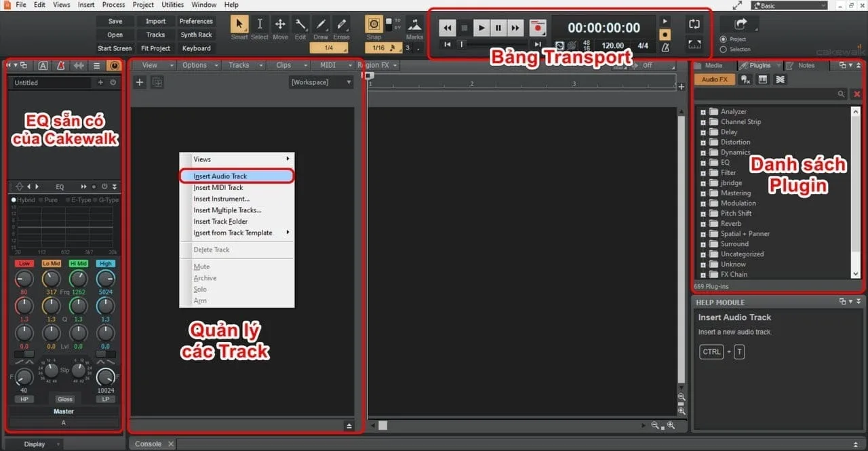Select the Hybrid EQ mode
The width and height of the screenshot is (868, 451).
coord(23,200)
